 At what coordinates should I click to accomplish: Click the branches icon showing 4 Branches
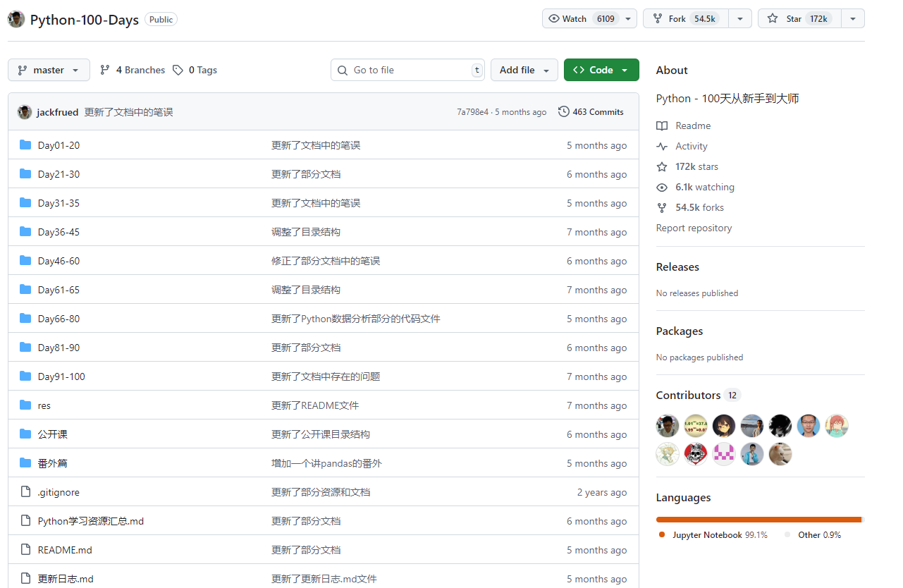(x=105, y=70)
